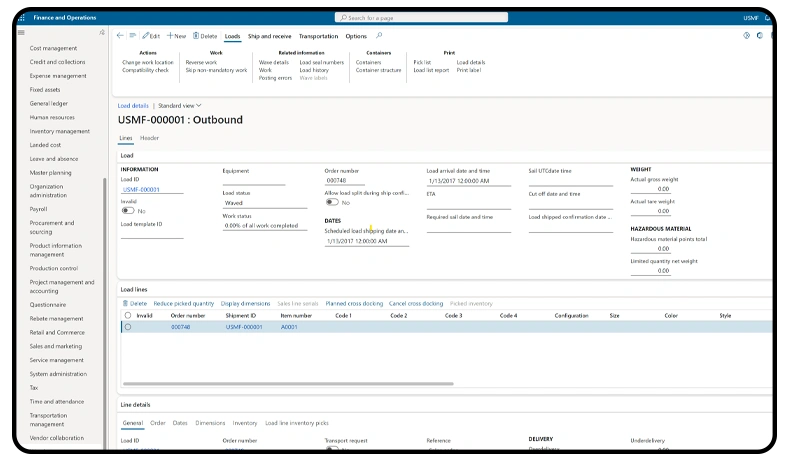Open the app launcher waffle icon
The width and height of the screenshot is (790, 461).
[x=22, y=18]
